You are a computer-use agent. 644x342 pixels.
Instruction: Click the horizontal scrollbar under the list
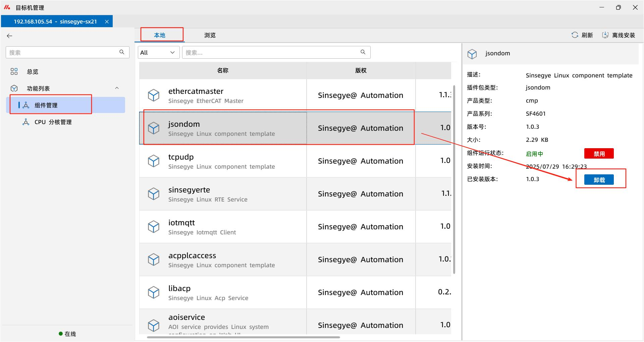click(243, 337)
